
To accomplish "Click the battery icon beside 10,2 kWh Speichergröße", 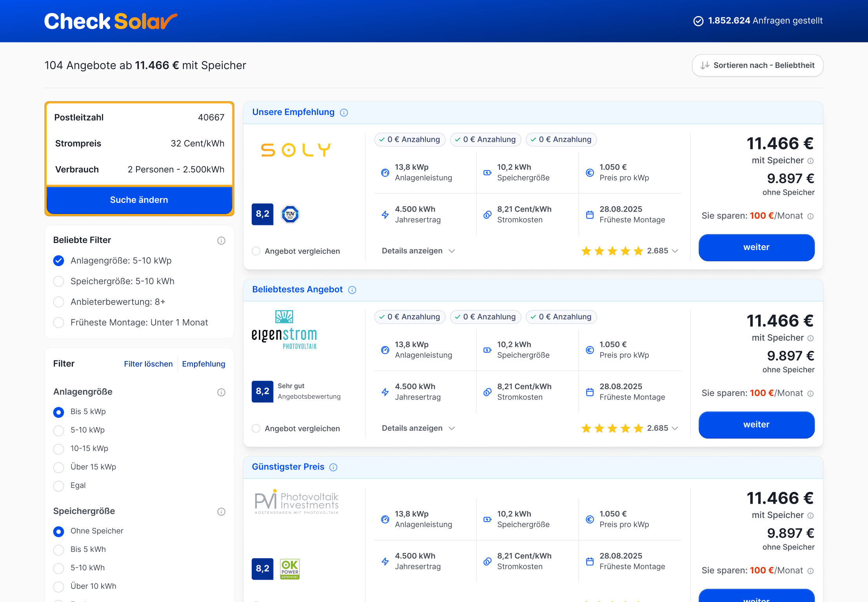I will (x=487, y=172).
